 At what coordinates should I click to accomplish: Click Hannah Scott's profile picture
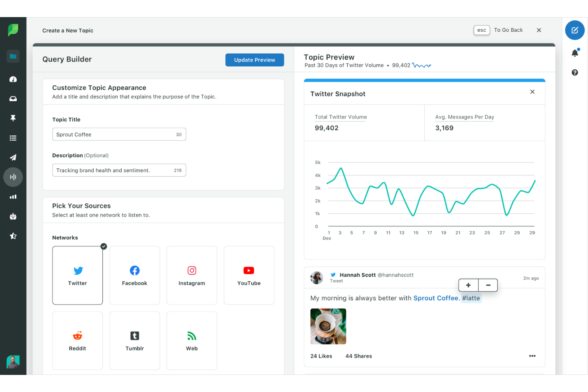317,278
